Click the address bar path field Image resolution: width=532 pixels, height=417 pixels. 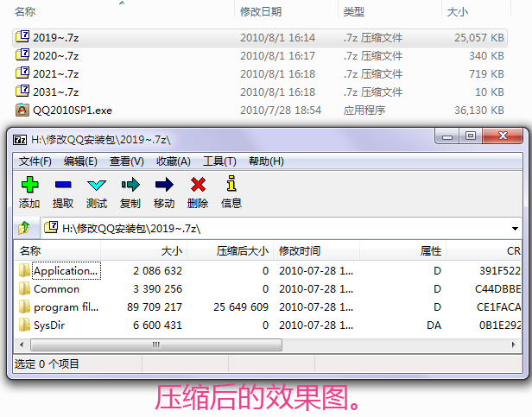(282, 228)
